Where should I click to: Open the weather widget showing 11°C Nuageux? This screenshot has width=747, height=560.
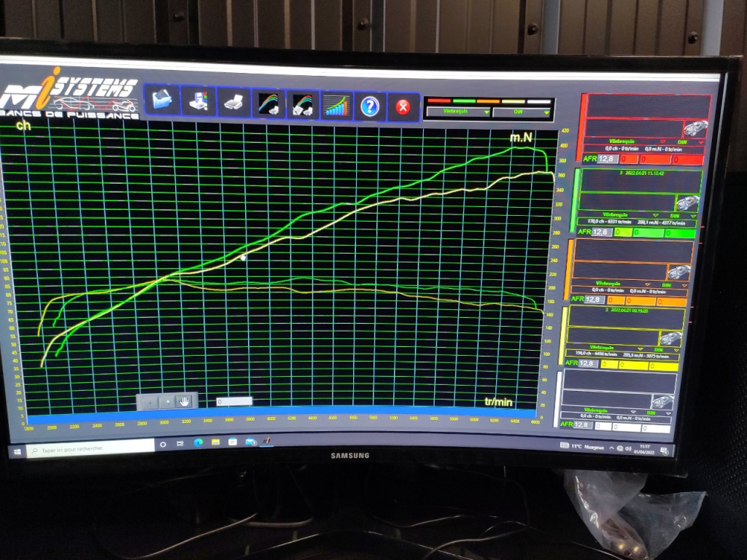581,447
